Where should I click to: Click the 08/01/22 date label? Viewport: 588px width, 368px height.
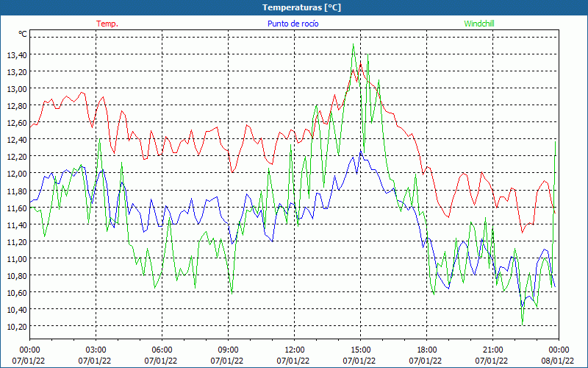coord(558,361)
